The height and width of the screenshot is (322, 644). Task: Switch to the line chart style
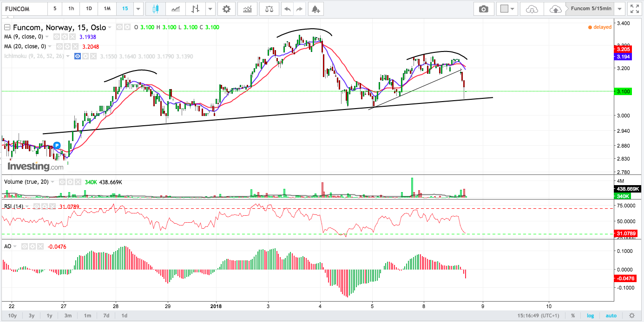pyautogui.click(x=176, y=9)
